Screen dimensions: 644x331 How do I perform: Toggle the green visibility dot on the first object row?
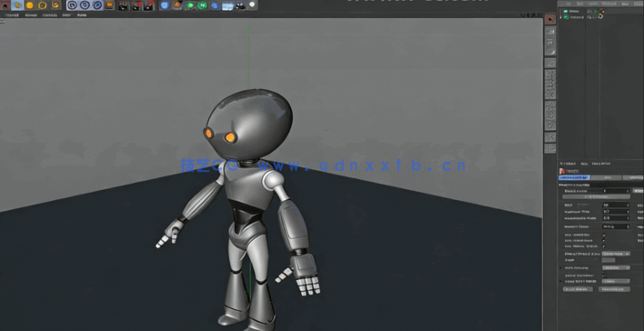(x=596, y=11)
